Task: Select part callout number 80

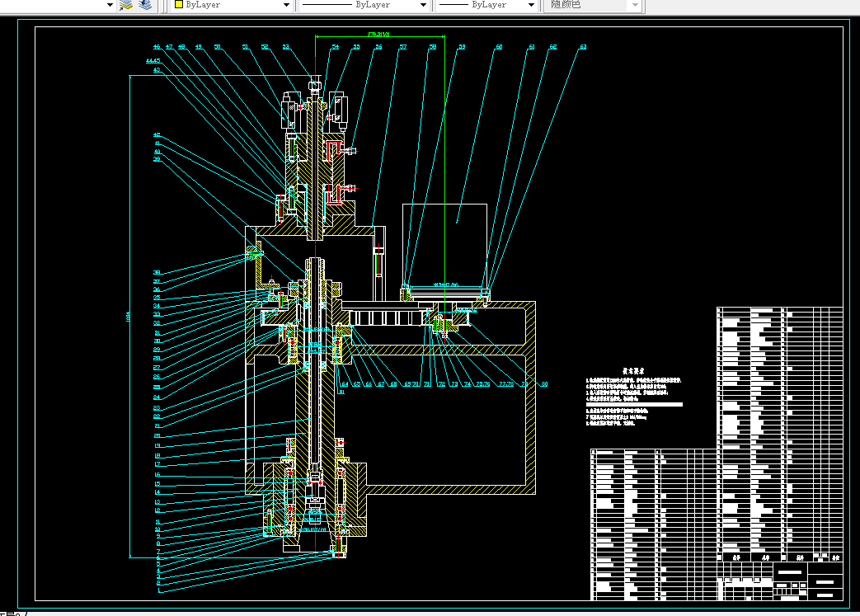Action: tap(544, 384)
